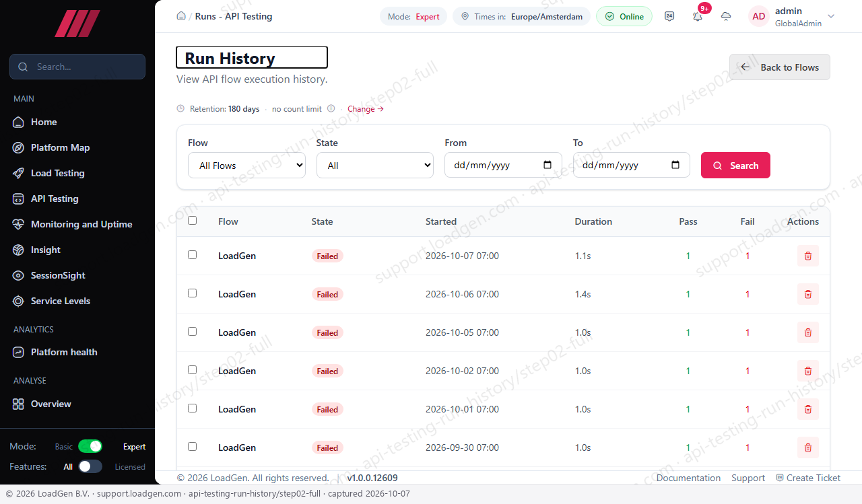Expand the admin user menu chevron
The width and height of the screenshot is (862, 504).
coord(830,16)
